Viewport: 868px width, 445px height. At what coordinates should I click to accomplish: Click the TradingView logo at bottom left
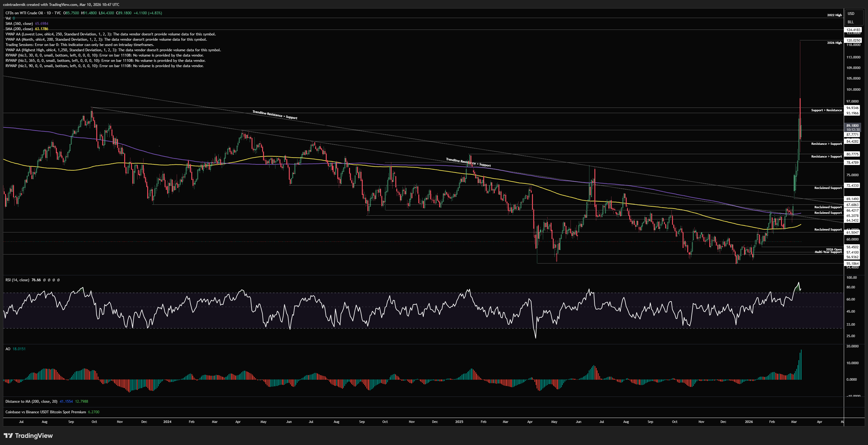coord(28,436)
